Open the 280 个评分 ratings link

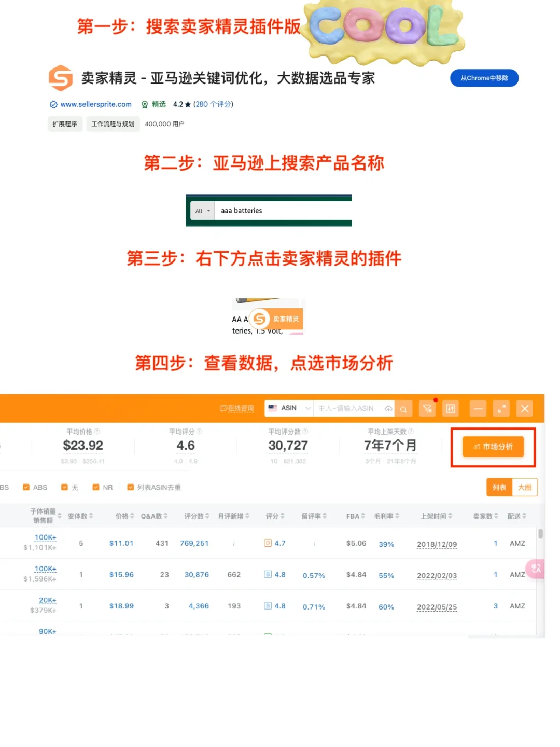(214, 104)
